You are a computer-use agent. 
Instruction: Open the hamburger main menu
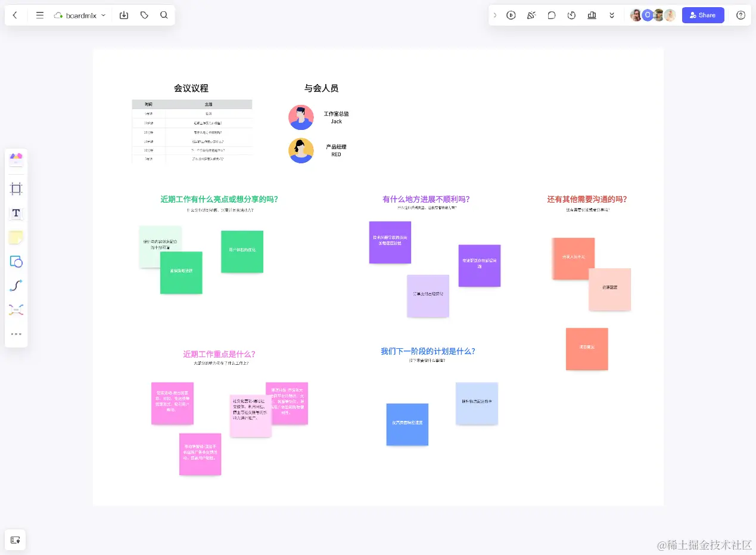coord(39,15)
